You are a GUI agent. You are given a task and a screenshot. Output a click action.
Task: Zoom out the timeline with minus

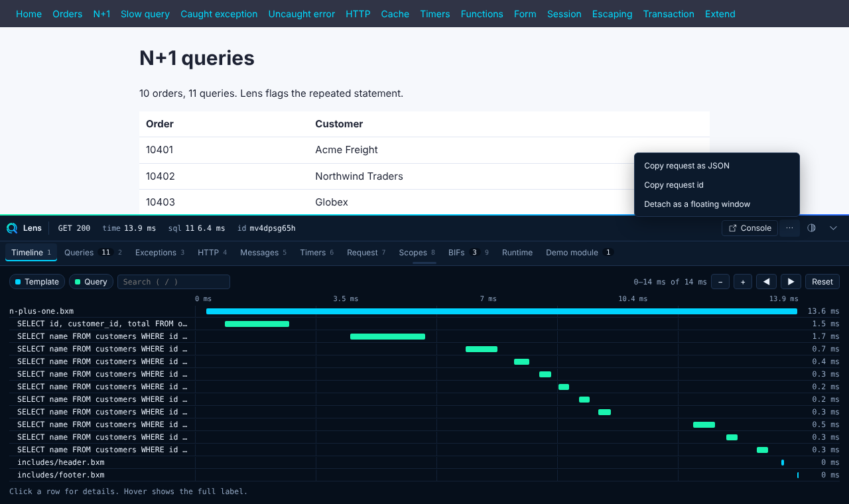point(720,282)
